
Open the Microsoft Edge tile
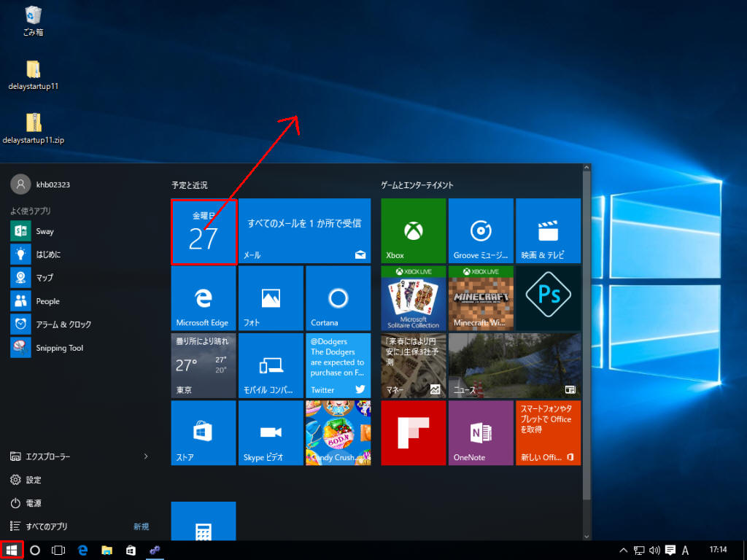(204, 298)
